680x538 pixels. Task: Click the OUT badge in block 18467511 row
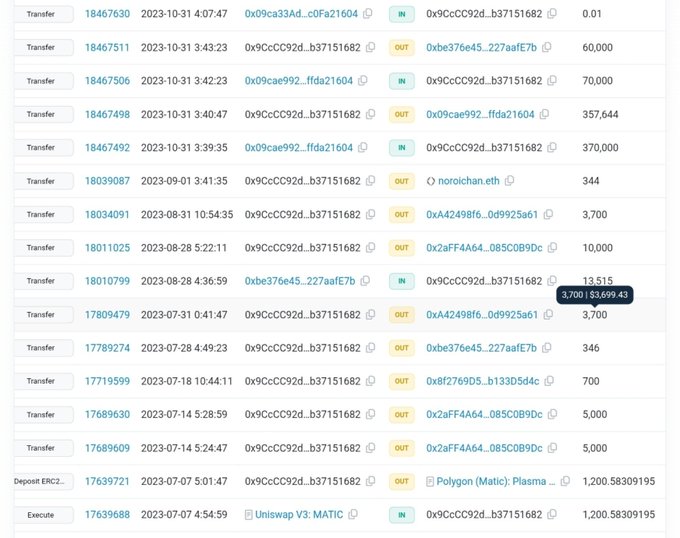[402, 47]
